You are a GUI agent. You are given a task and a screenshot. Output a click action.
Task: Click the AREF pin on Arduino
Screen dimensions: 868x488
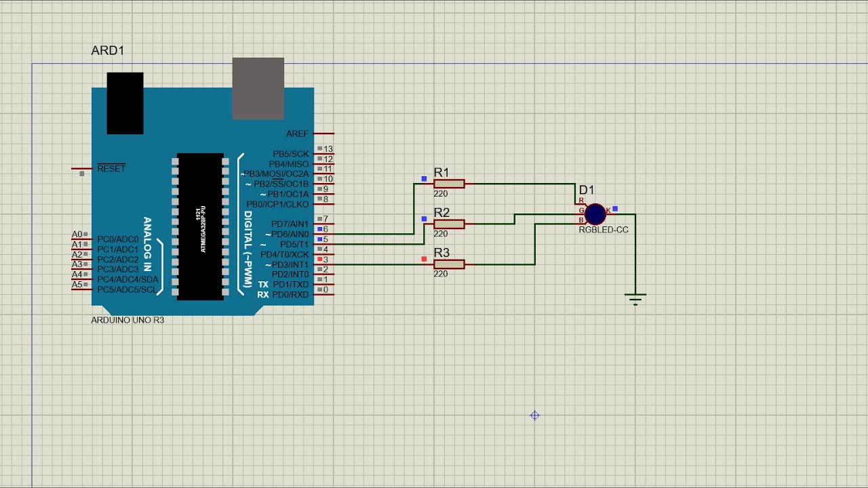tap(323, 134)
